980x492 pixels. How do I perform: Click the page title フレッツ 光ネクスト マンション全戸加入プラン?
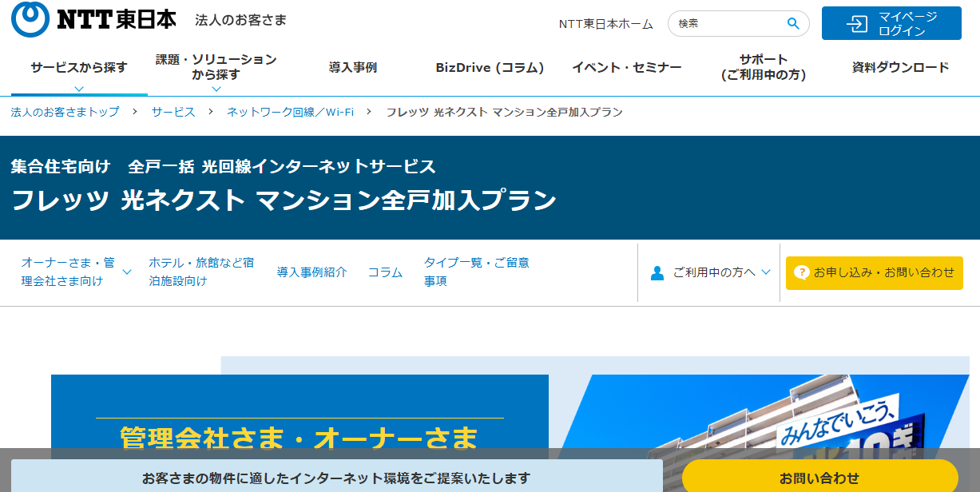coord(284,200)
